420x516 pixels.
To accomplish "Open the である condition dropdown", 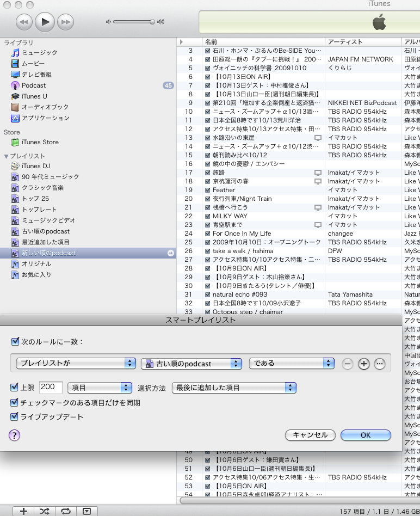I will (x=292, y=363).
